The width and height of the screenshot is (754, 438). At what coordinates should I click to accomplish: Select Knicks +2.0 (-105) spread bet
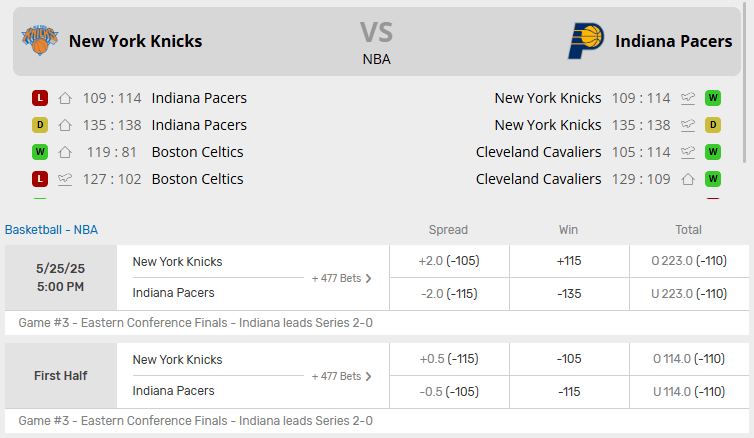click(x=449, y=261)
